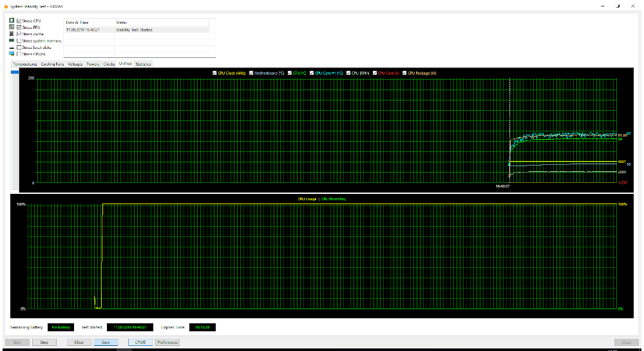The height and width of the screenshot is (351, 644).
Task: Click the Stop button
Action: pos(44,342)
